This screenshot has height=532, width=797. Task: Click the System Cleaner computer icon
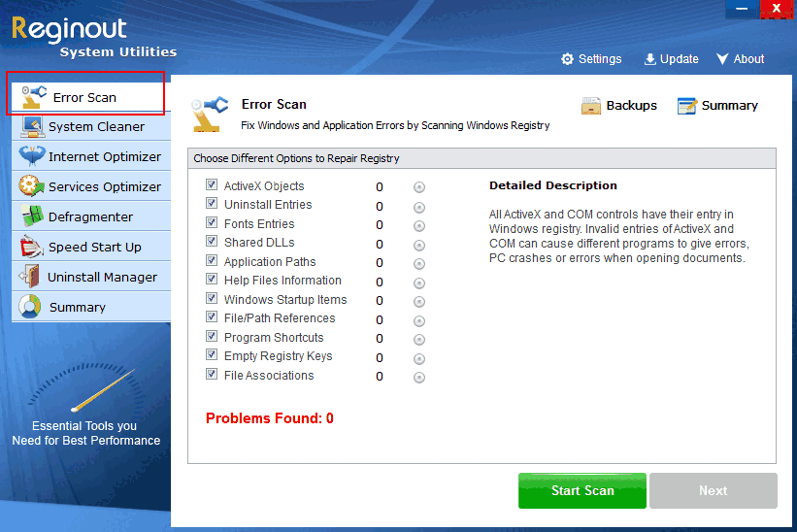tap(32, 126)
